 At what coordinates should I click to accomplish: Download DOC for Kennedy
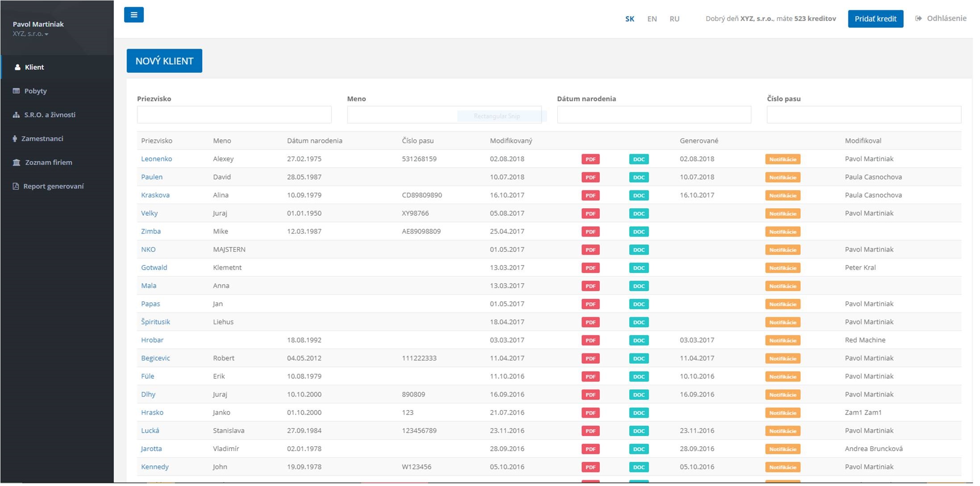tap(639, 467)
